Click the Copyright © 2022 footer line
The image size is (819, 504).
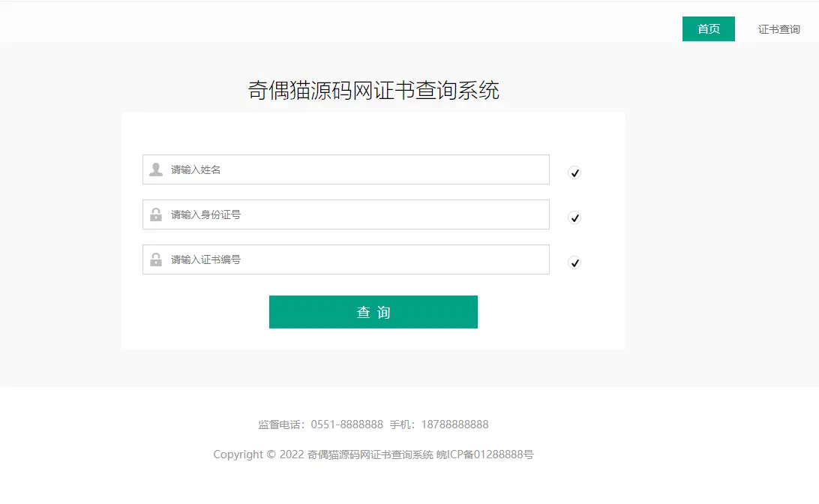click(x=373, y=454)
